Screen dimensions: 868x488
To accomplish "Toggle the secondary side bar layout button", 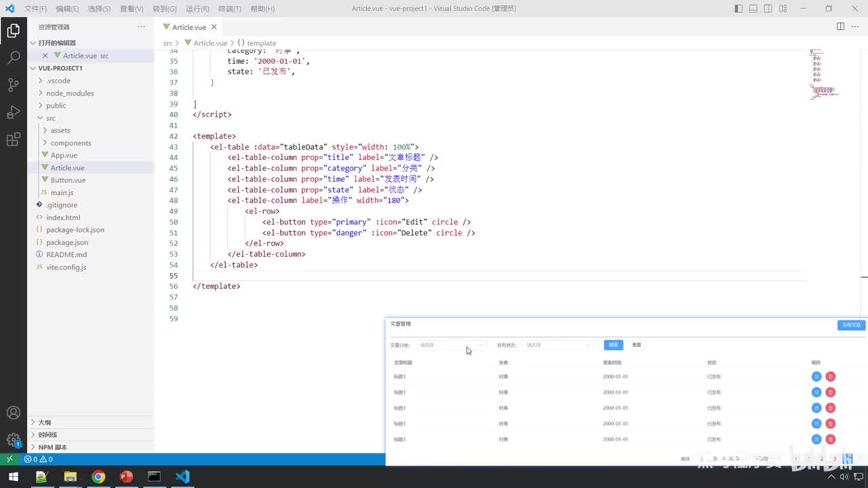I will 768,9.
